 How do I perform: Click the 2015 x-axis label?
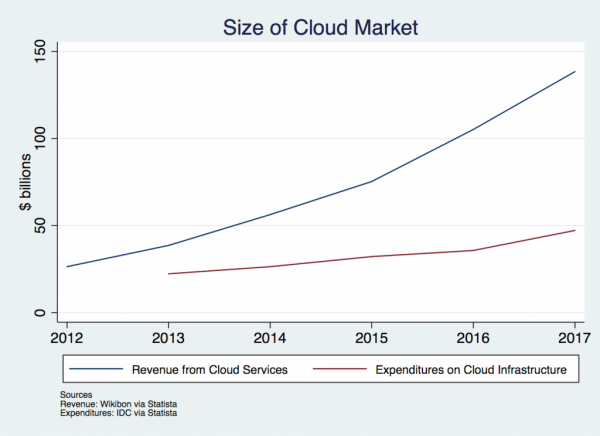(x=373, y=340)
